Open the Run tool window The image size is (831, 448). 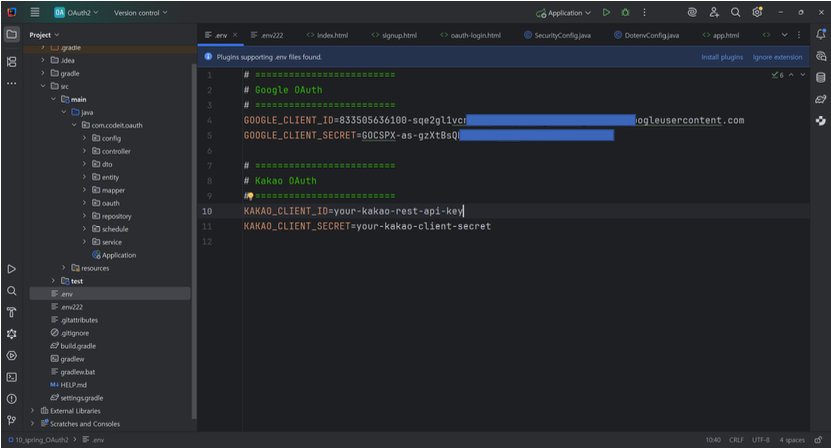11,269
